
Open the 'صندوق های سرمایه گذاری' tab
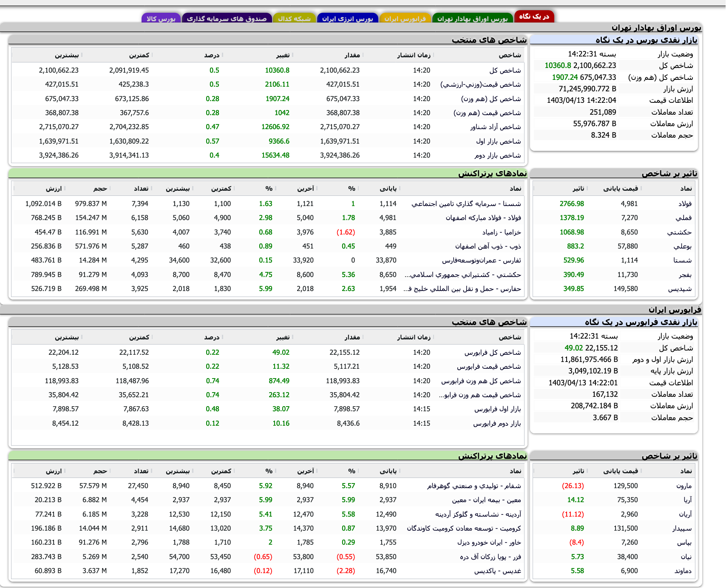(x=227, y=19)
